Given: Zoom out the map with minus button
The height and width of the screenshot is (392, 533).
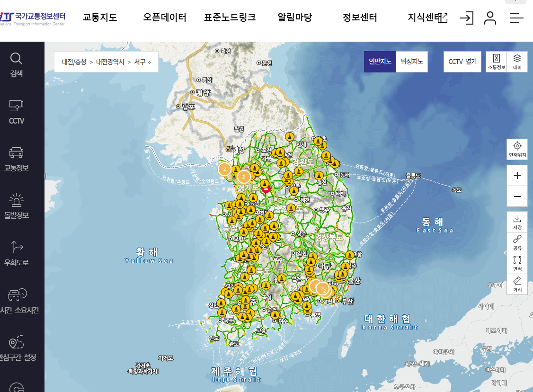Looking at the screenshot, I should click(517, 196).
